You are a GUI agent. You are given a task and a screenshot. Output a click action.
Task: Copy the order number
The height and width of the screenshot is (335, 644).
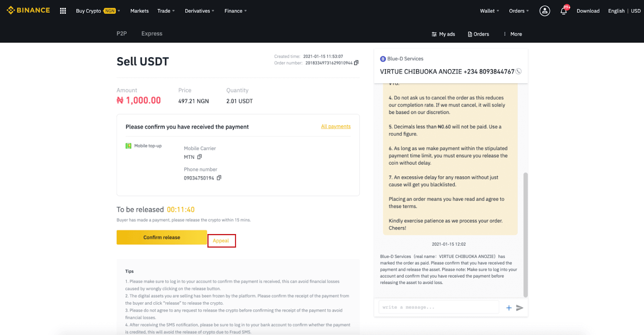pos(356,63)
